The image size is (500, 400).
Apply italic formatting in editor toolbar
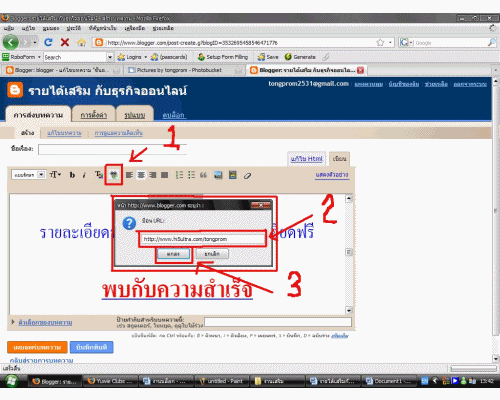pos(84,175)
